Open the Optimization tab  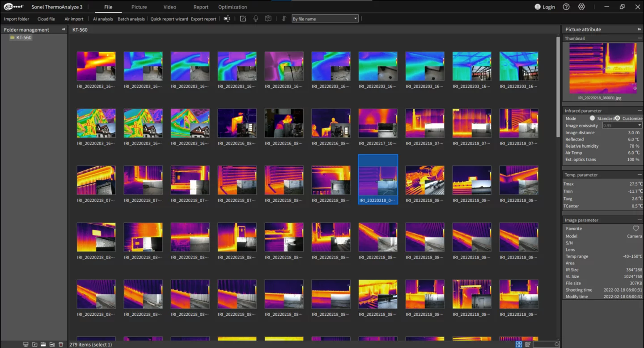point(233,7)
